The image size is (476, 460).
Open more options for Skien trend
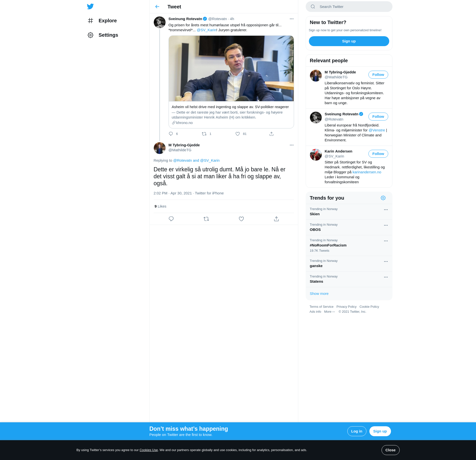(x=386, y=210)
